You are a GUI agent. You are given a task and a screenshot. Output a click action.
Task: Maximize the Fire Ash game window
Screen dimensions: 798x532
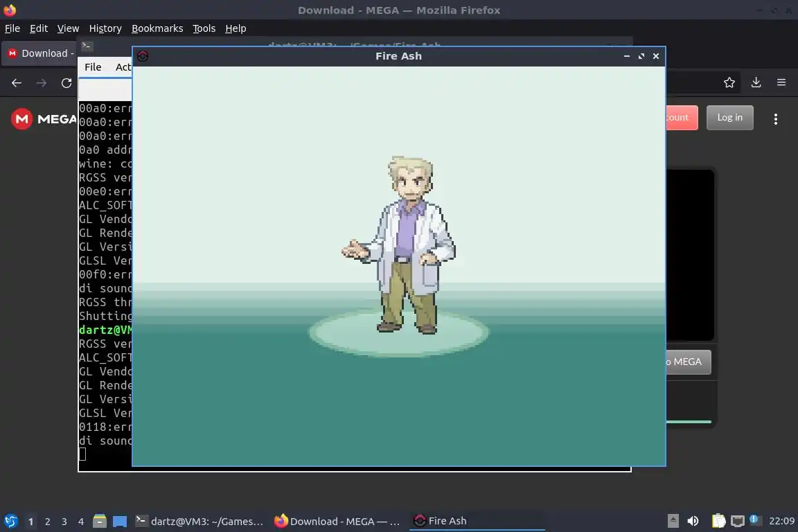point(641,56)
